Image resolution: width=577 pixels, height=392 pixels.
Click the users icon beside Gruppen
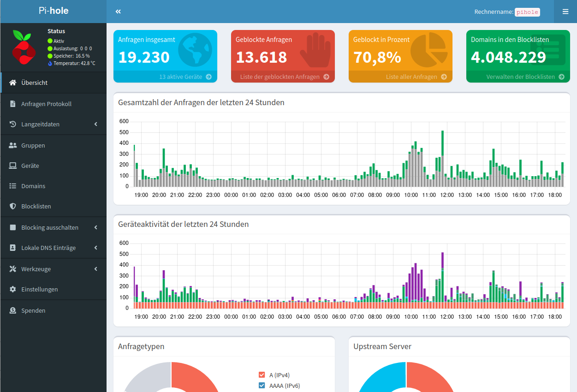(x=13, y=145)
